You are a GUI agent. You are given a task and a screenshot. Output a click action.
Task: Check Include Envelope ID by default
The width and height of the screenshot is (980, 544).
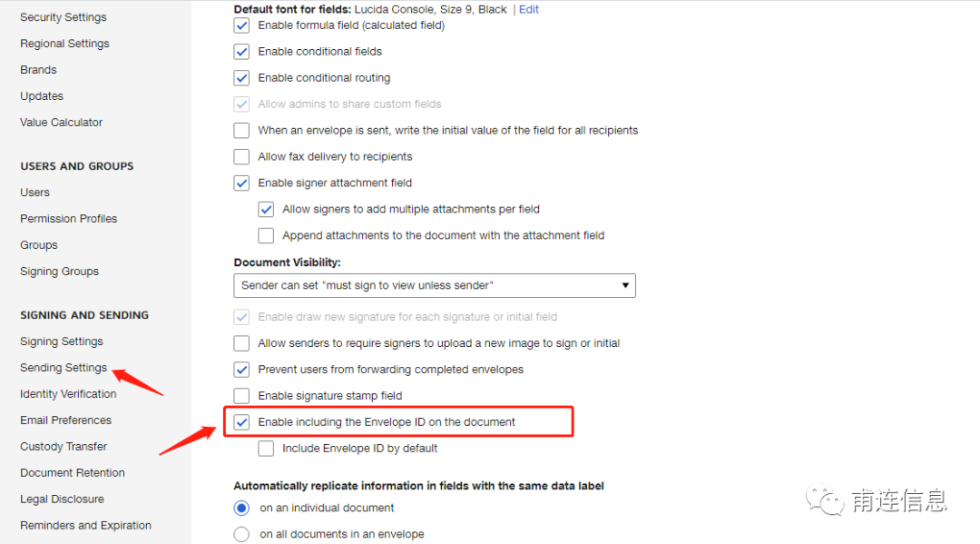[266, 449]
